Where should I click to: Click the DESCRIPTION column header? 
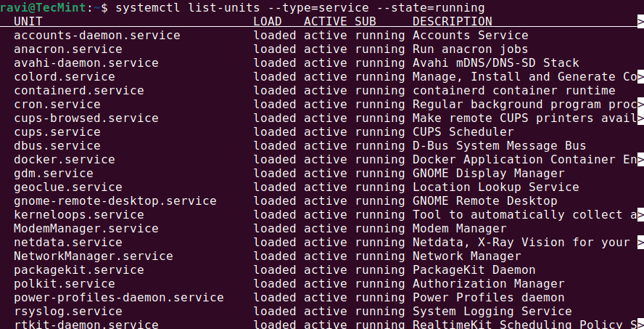coord(453,21)
